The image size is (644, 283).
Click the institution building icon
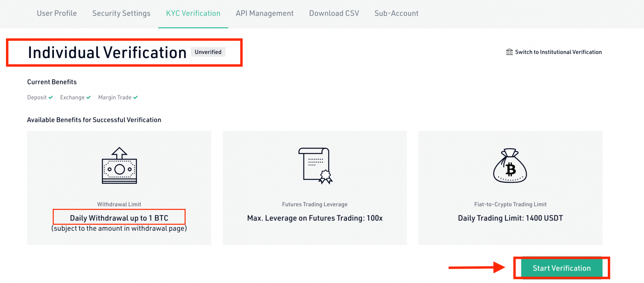(x=509, y=52)
